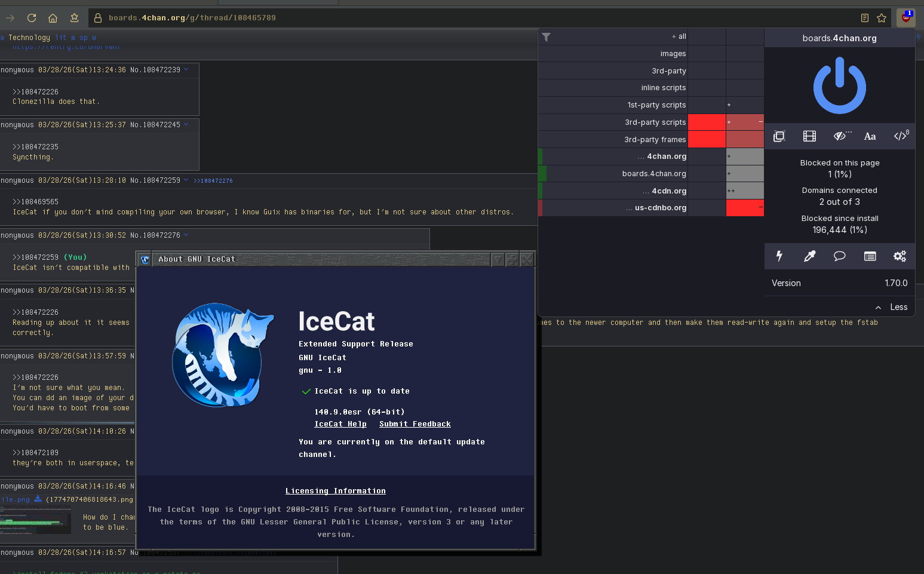The height and width of the screenshot is (574, 924).
Task: Open post menu arrow for No.108472276
Action: (186, 235)
